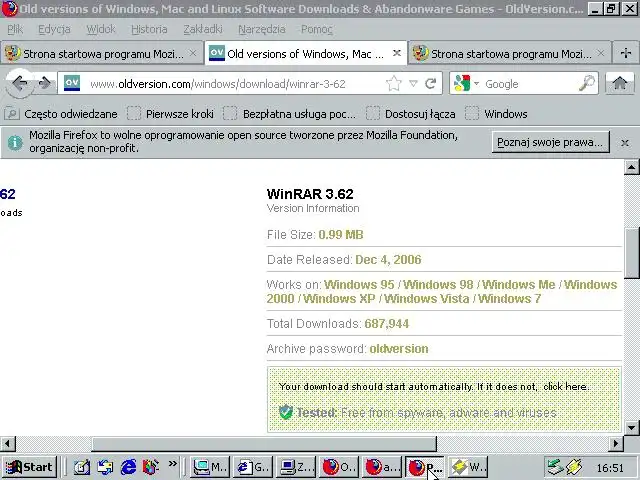640x480 pixels.
Task: Open the Narzędzia menu
Action: coord(262,29)
